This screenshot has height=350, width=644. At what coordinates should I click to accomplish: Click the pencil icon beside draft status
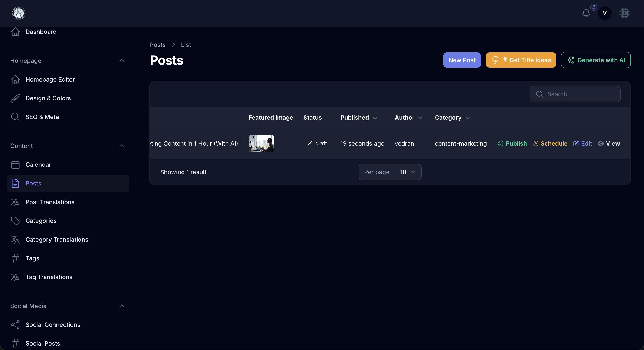[x=310, y=143]
